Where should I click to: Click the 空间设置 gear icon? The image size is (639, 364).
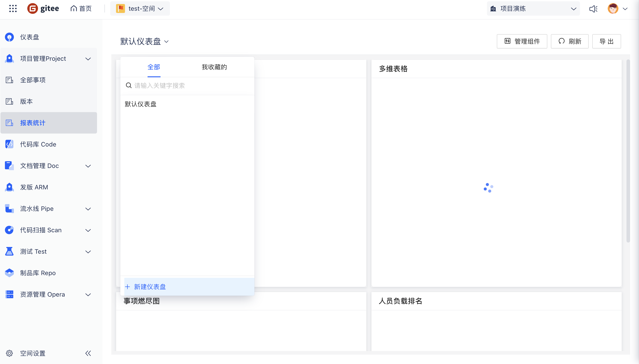9,353
